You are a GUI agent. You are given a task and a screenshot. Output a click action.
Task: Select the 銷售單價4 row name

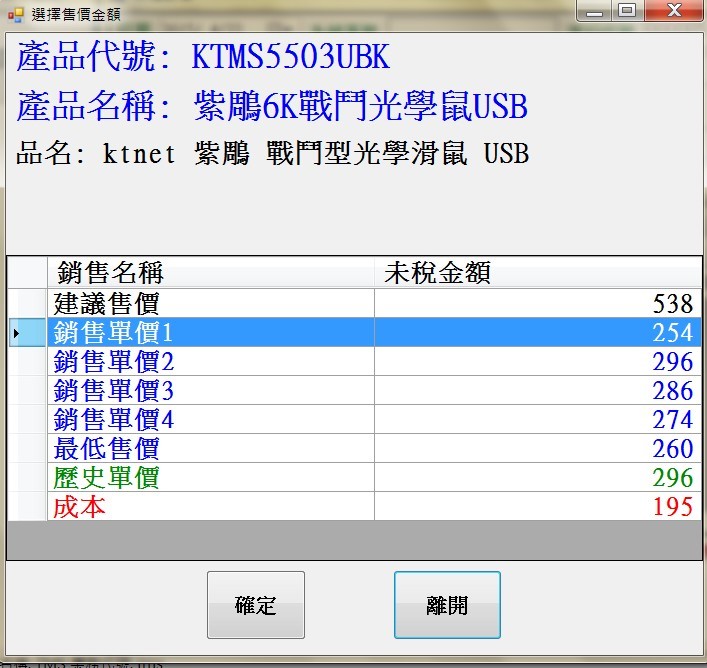tap(211, 419)
